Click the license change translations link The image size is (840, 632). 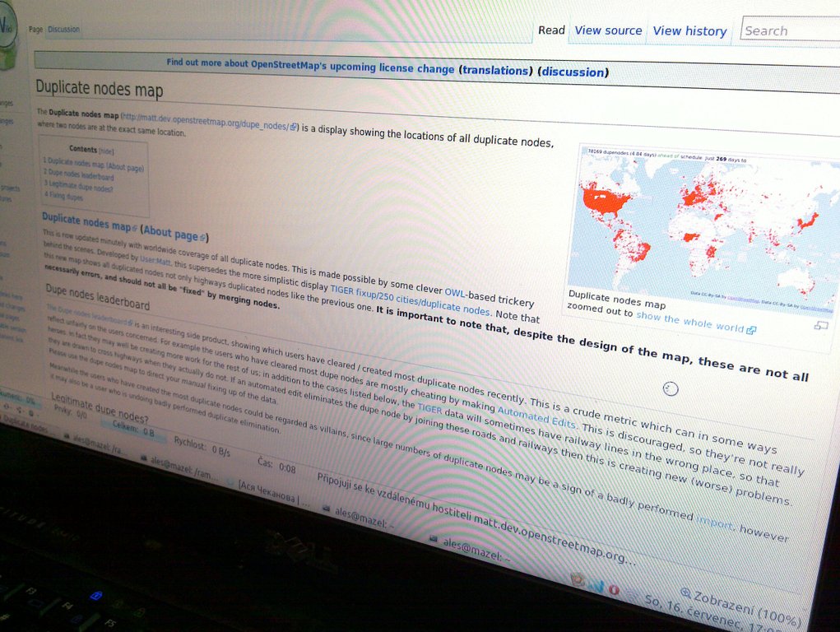(x=496, y=71)
